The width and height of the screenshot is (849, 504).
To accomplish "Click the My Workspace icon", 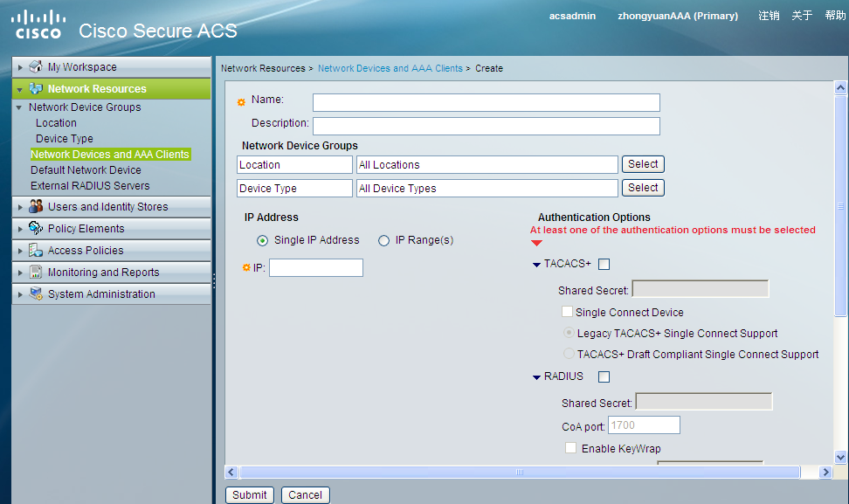I will (x=36, y=66).
